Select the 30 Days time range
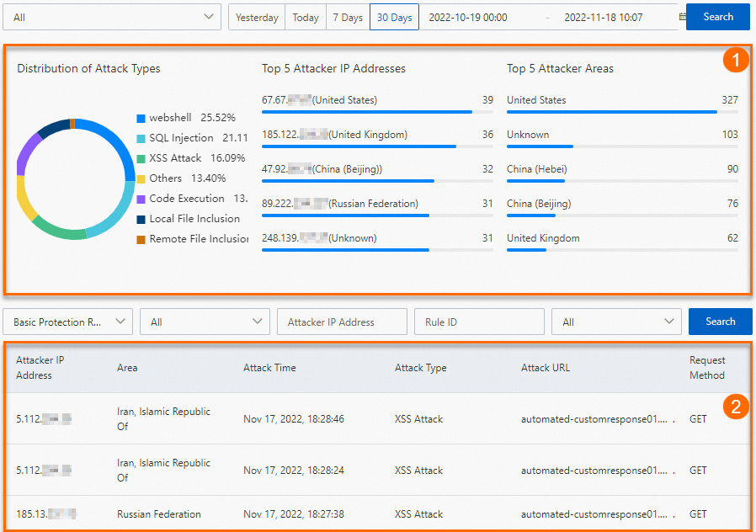The height and width of the screenshot is (532, 756). (394, 18)
